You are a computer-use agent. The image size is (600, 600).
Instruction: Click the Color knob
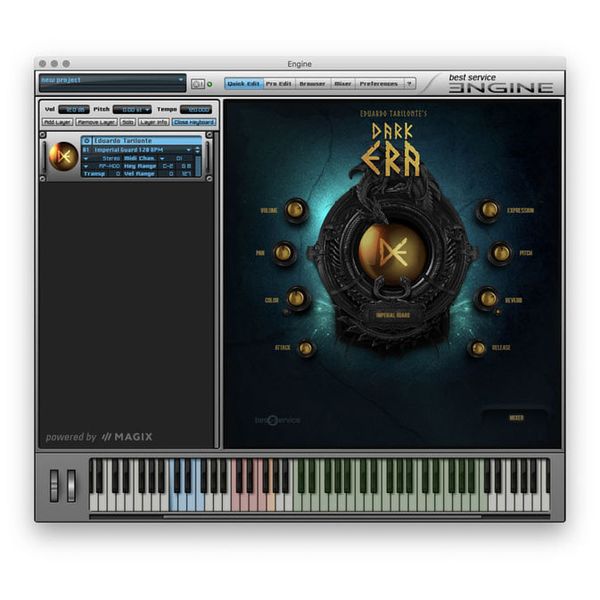(x=297, y=298)
